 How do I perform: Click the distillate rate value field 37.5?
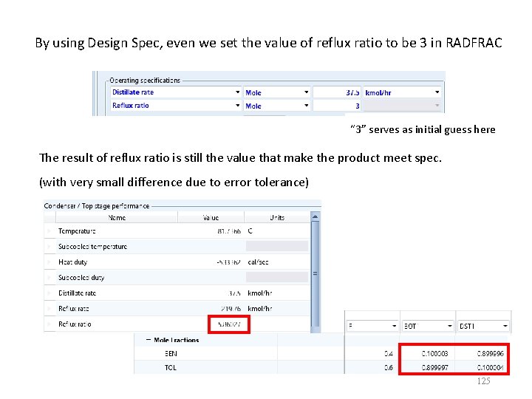[x=337, y=92]
